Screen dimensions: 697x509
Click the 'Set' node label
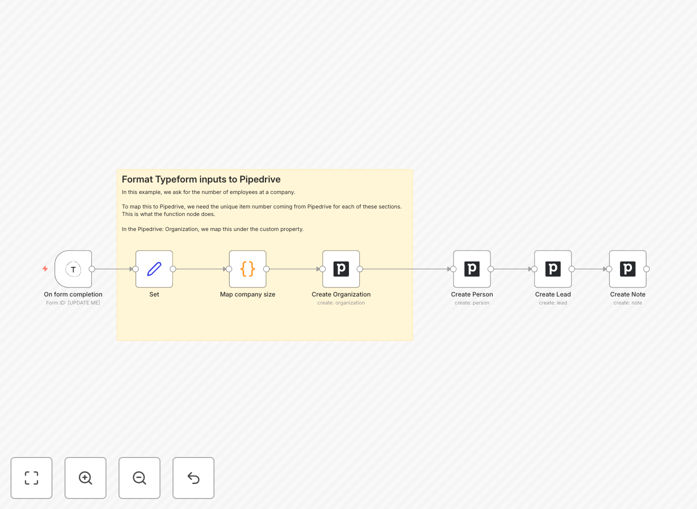point(154,294)
